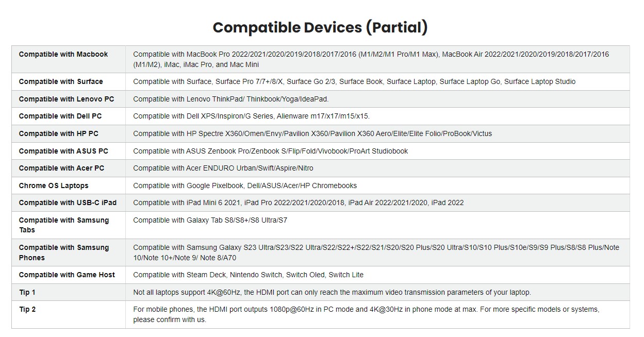Select the Compatible with Dell PC label
644x337 pixels.
coord(60,116)
